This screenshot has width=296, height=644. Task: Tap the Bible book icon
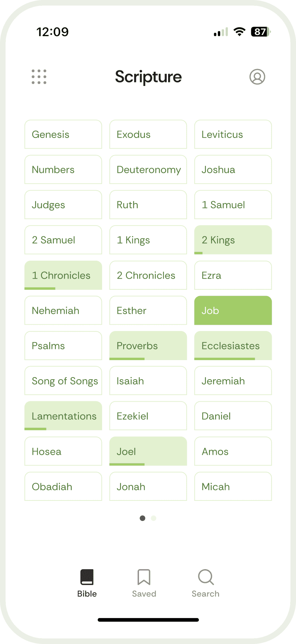(x=87, y=577)
